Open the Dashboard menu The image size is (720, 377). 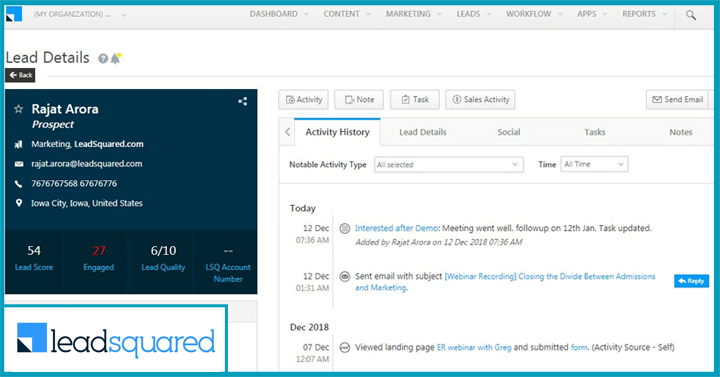pyautogui.click(x=279, y=14)
